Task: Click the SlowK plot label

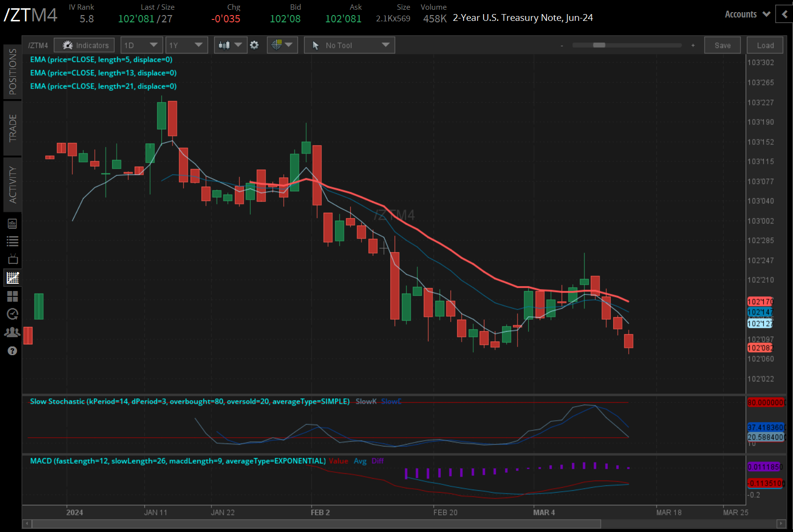Action: (366, 401)
